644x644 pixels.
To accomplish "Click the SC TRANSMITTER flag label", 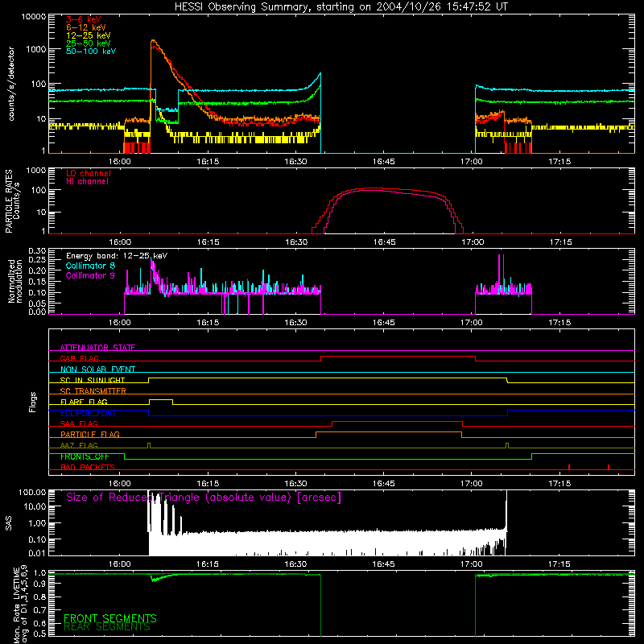I will pos(93,390).
